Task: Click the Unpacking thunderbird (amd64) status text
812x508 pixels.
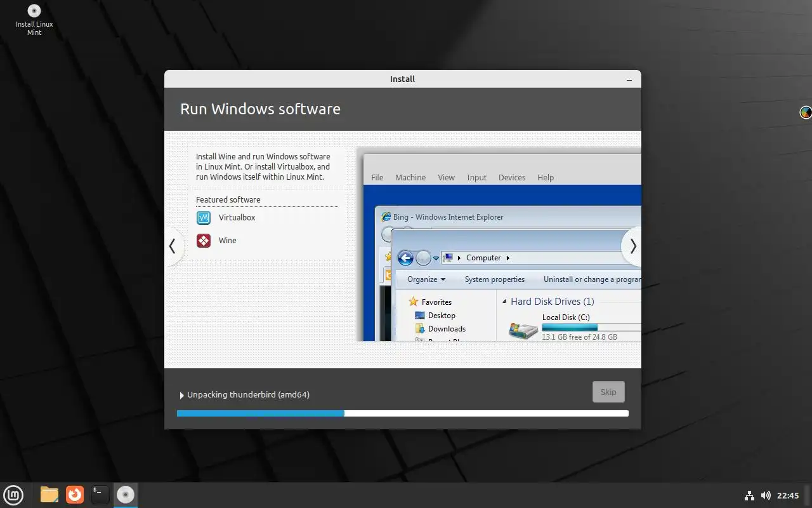Action: [248, 395]
